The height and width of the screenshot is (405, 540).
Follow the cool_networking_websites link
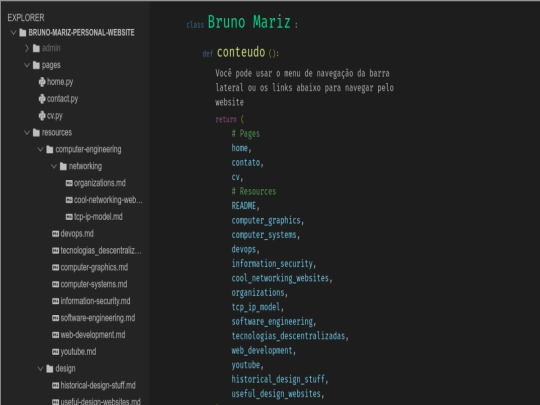coord(280,278)
